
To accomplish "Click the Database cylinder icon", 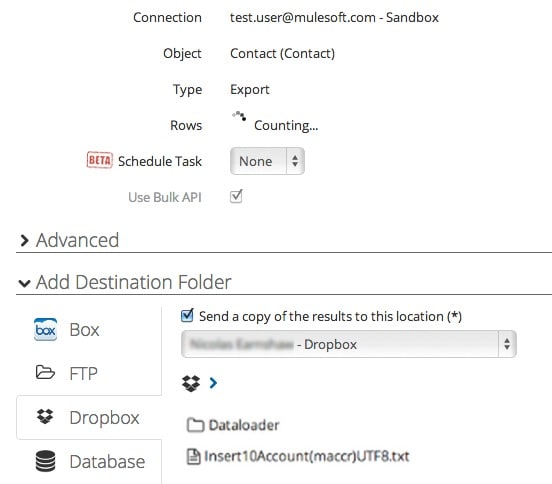I will (45, 461).
